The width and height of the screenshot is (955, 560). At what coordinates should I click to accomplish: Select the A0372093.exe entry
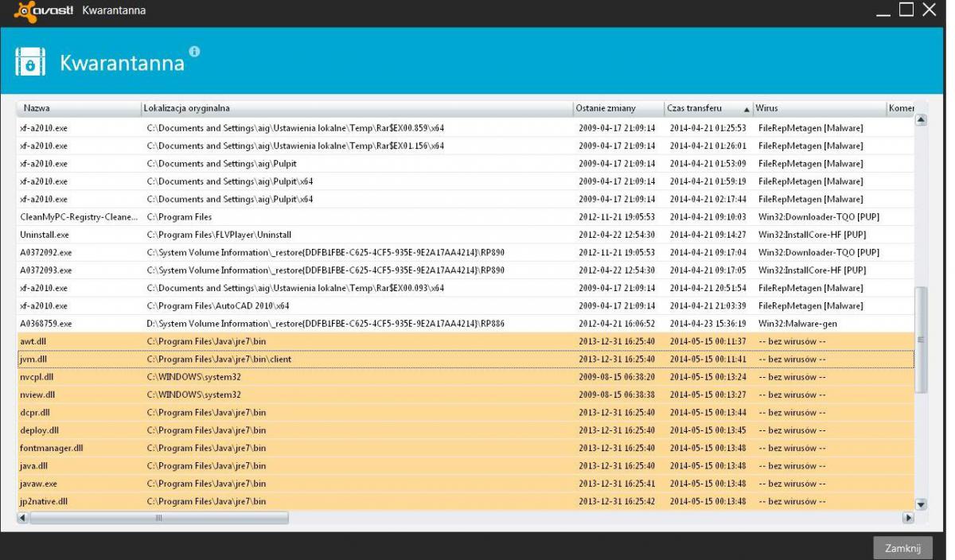[466, 270]
